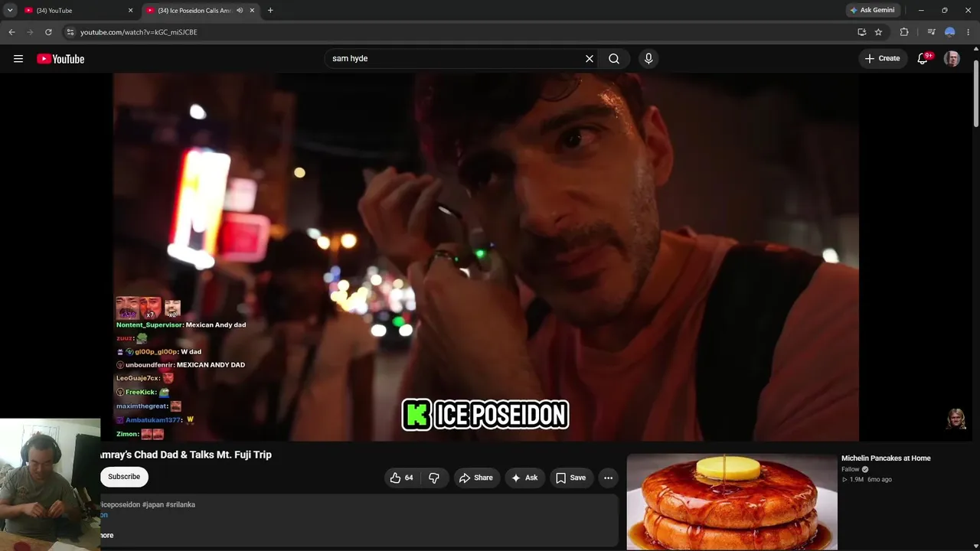Screen dimensions: 980x551
Task: Share the video
Action: coord(475,478)
